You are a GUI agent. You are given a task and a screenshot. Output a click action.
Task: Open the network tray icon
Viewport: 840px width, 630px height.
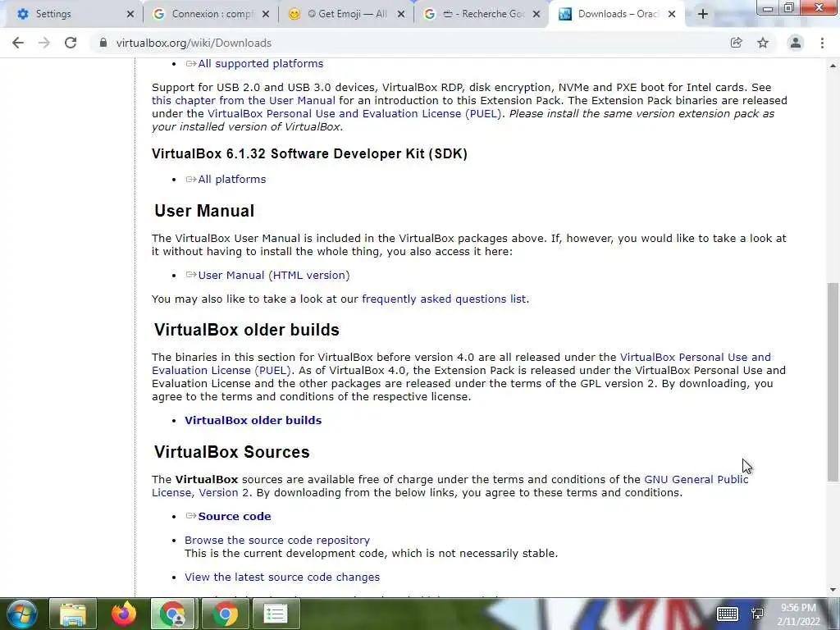point(757,614)
